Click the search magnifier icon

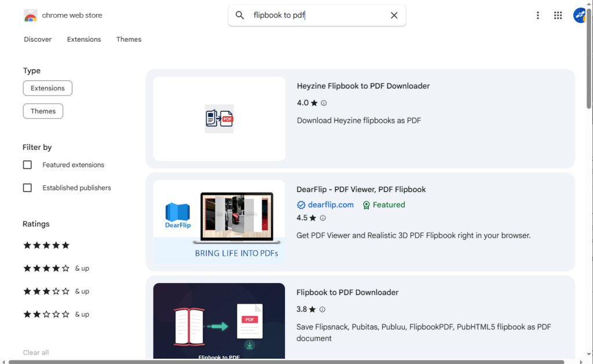(x=240, y=15)
